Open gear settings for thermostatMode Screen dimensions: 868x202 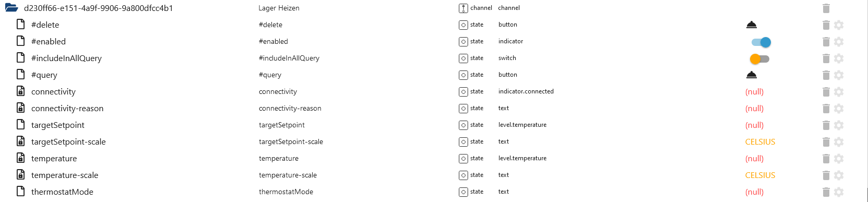[x=839, y=192]
